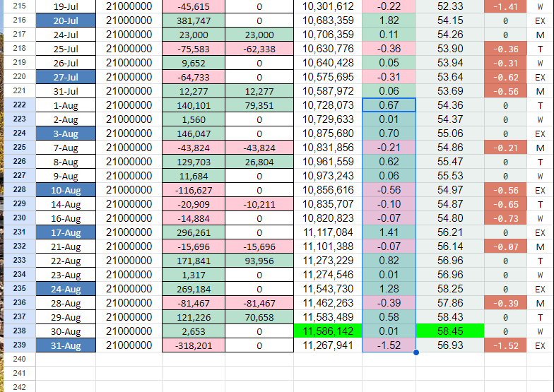
Task: Click the cell showing 11,543,730
Action: tap(328, 289)
